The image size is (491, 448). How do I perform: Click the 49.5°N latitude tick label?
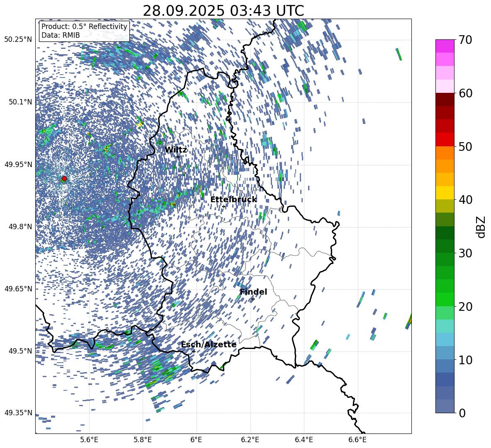(20, 351)
